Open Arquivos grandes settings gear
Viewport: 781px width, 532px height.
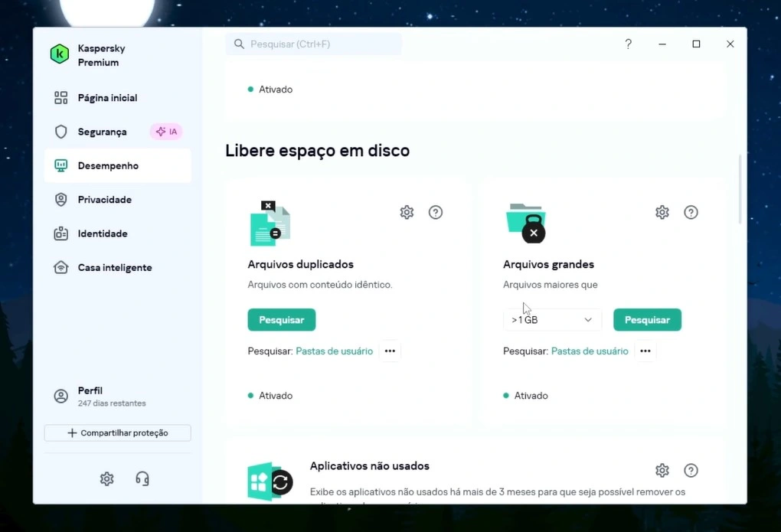tap(662, 212)
